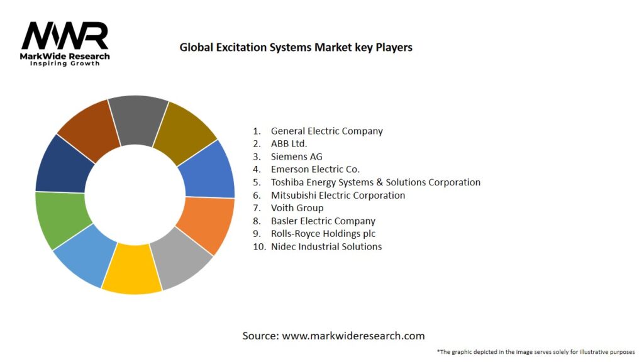Select 'General Electric Company' in the list
Viewport: 644px width, 362px height.
[x=326, y=131]
